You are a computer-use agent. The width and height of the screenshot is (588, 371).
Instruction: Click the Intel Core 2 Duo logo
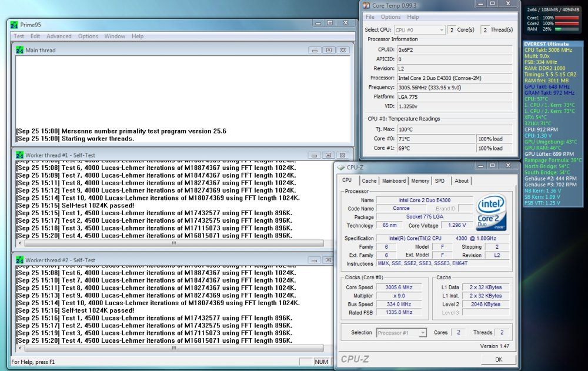491,212
